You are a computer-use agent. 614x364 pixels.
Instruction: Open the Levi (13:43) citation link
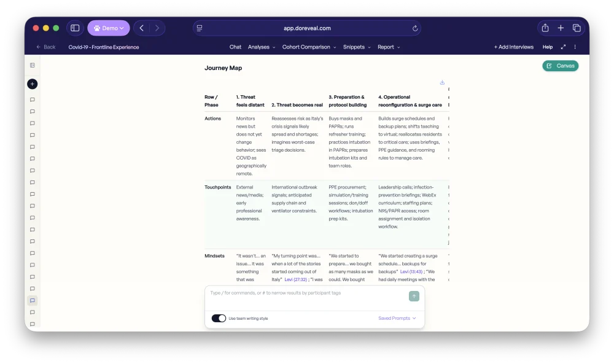(411, 272)
